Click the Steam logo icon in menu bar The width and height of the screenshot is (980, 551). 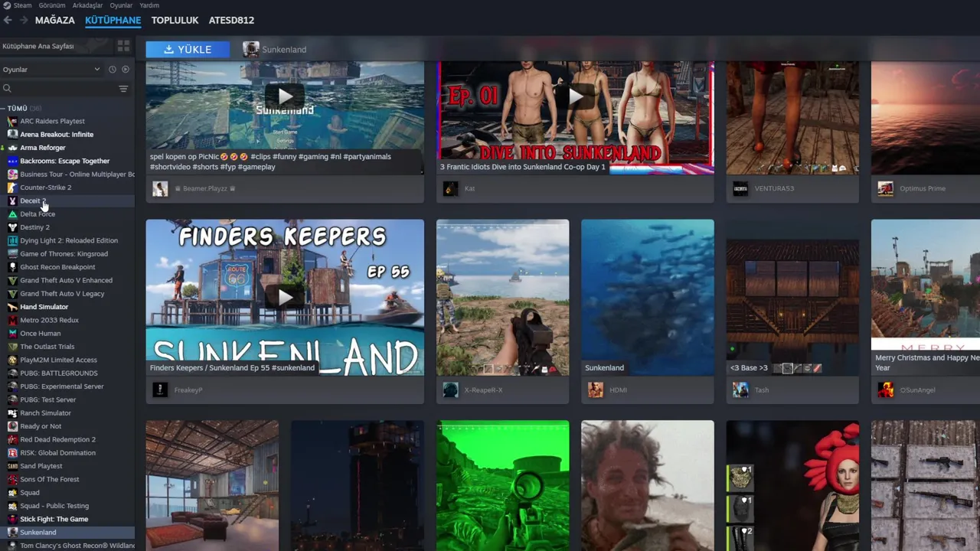click(7, 5)
